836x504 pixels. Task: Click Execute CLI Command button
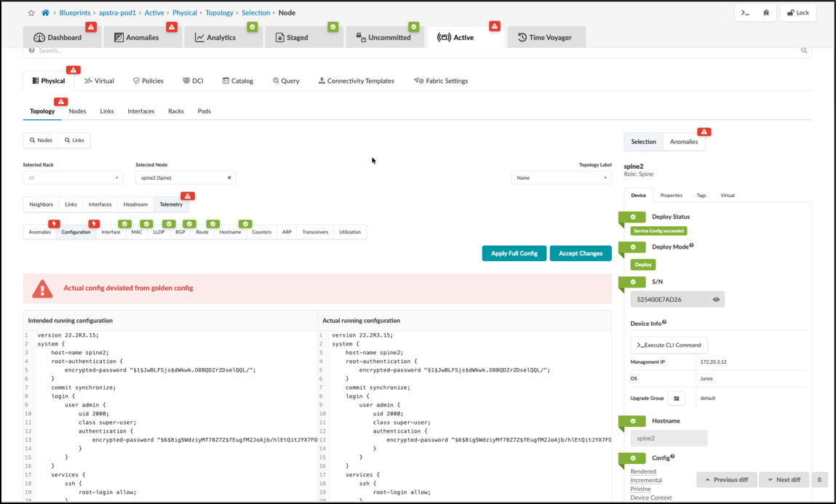tap(669, 345)
